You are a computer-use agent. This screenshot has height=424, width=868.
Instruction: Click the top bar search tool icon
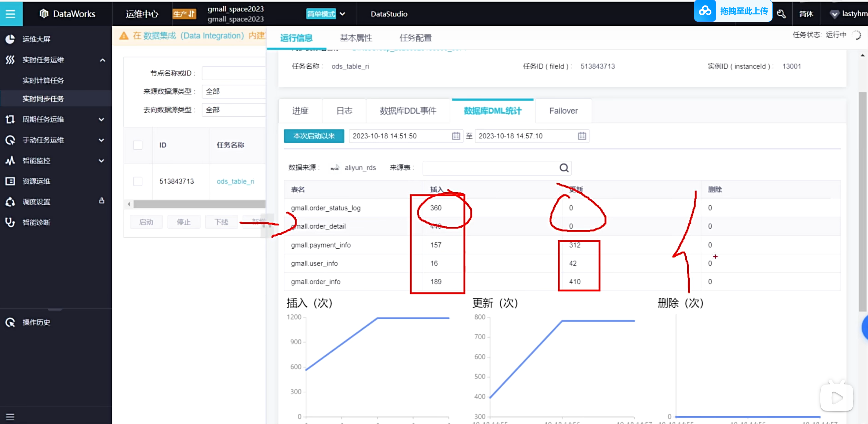coord(781,14)
